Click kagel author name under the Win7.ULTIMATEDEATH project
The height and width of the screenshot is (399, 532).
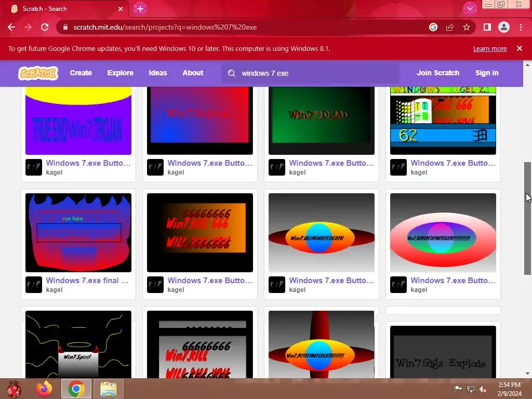click(x=297, y=290)
